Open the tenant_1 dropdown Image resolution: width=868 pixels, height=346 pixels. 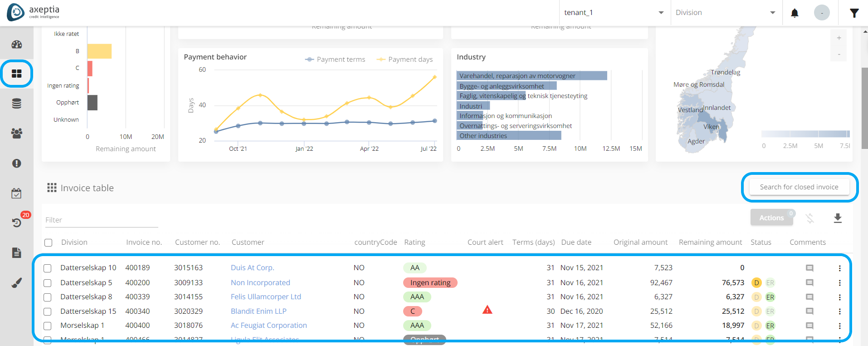614,13
